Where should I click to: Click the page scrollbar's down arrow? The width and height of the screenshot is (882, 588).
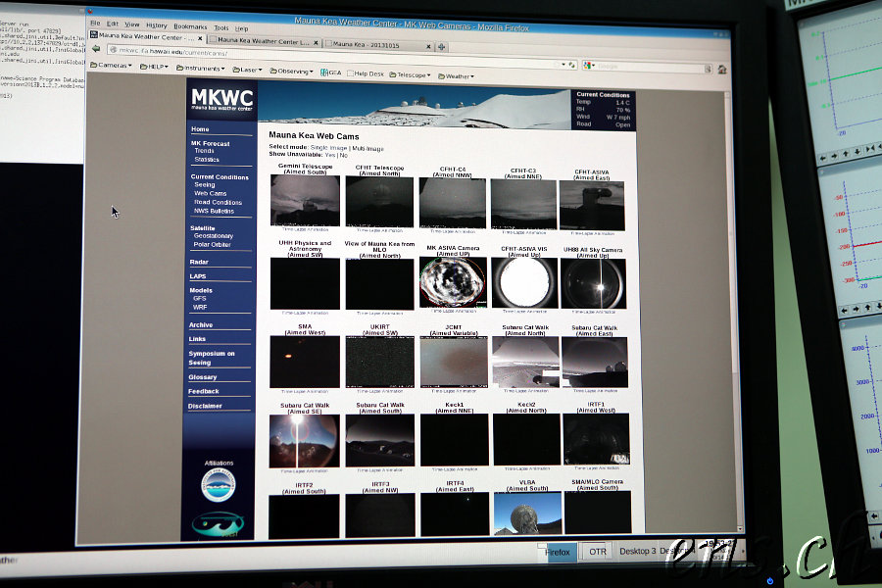739,528
